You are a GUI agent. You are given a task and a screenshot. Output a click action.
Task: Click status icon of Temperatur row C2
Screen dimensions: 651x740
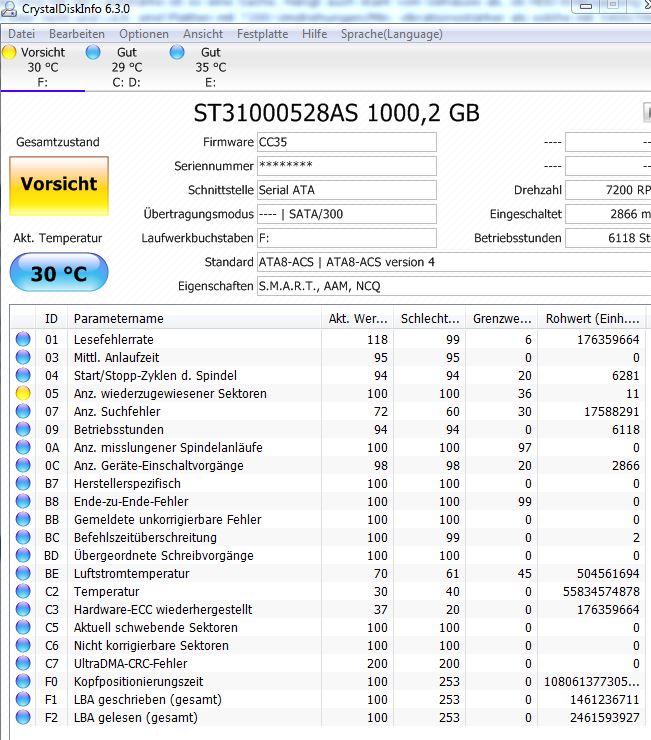(23, 591)
